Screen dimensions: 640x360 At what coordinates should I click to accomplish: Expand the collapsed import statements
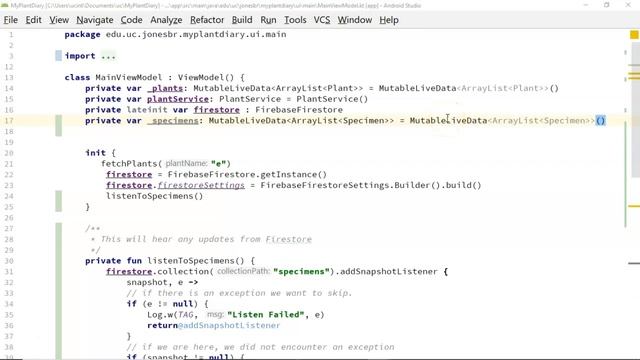108,56
